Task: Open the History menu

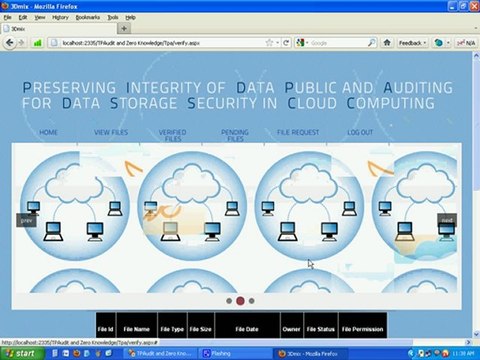Action: (x=60, y=17)
